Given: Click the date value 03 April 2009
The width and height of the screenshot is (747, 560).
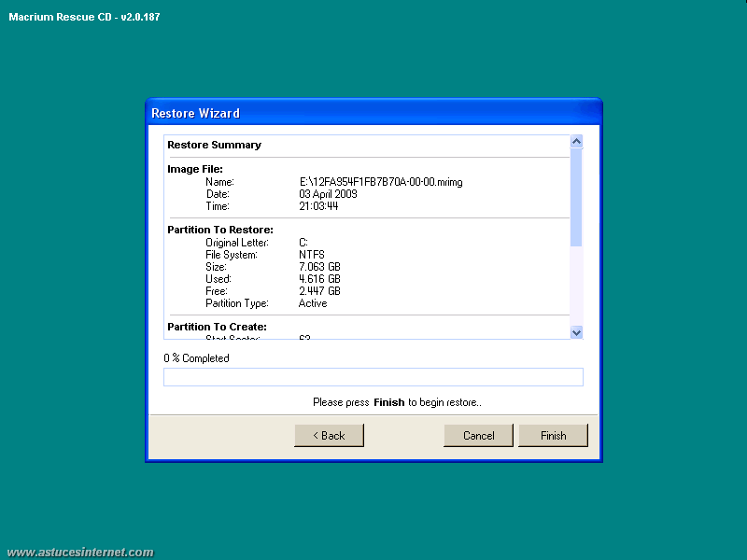Looking at the screenshot, I should [328, 194].
